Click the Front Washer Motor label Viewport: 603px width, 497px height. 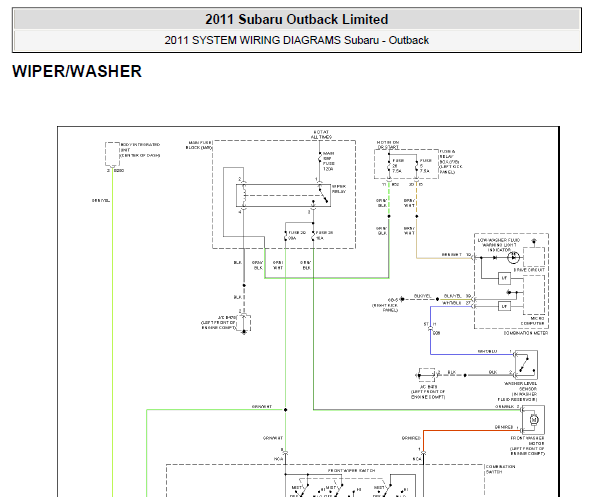tap(527, 446)
